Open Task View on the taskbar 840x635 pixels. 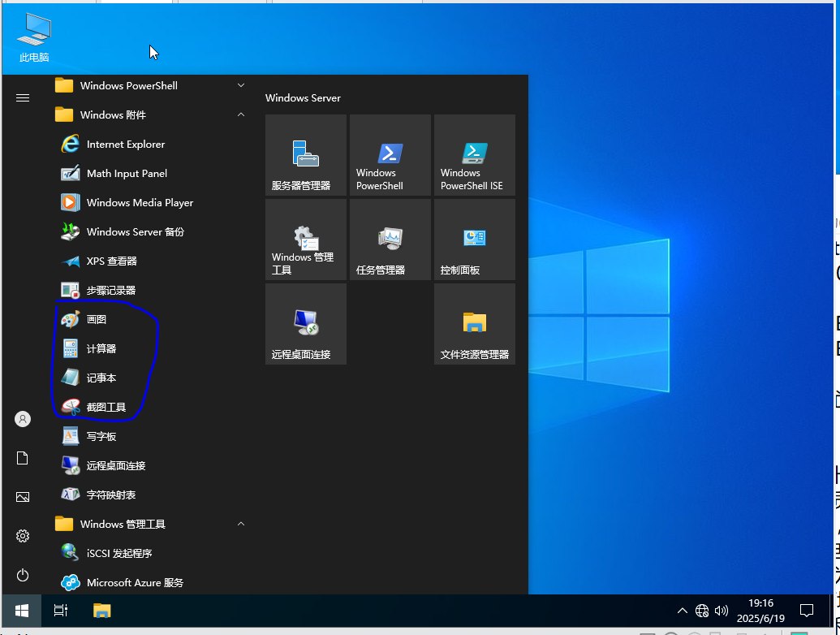pos(61,611)
